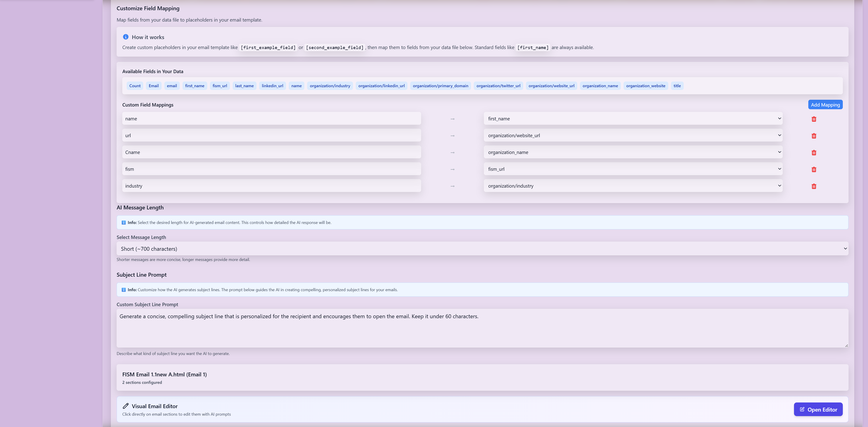Open the Select Message Length dropdown

[x=482, y=248]
